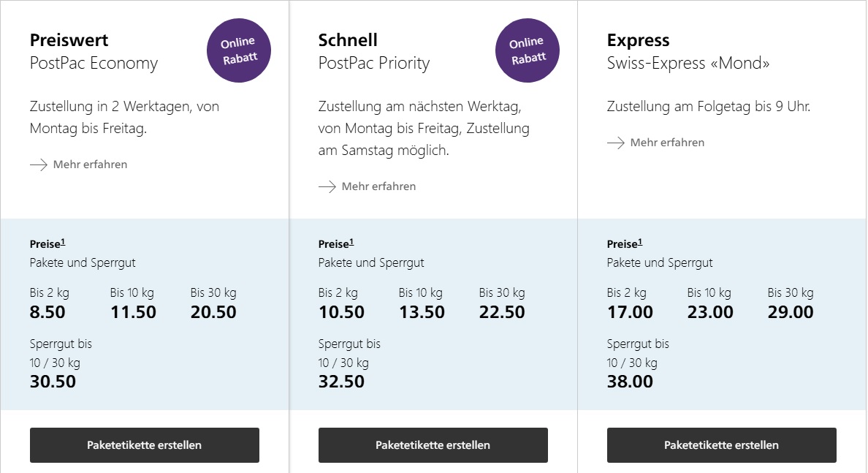
Task: Select the Express heading
Action: (639, 40)
